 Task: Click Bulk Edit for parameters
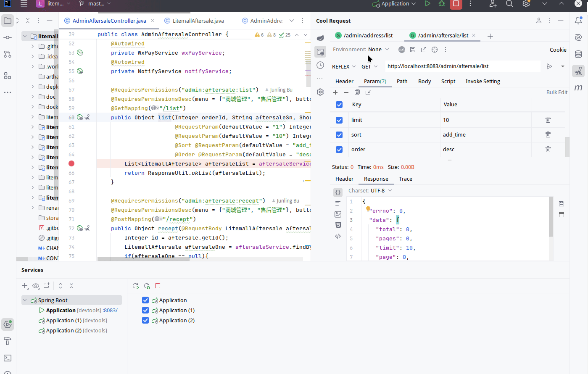[557, 92]
